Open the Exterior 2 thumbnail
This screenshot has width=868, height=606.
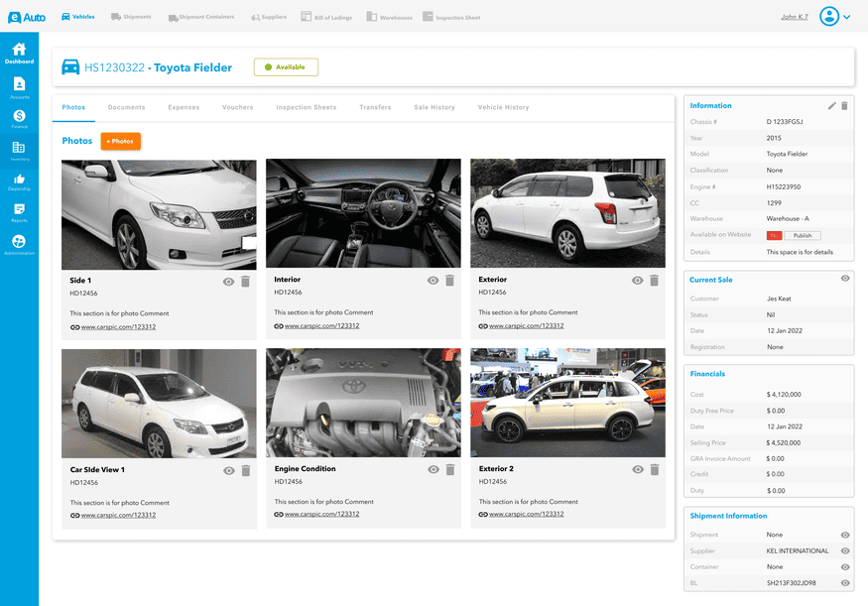coord(568,403)
